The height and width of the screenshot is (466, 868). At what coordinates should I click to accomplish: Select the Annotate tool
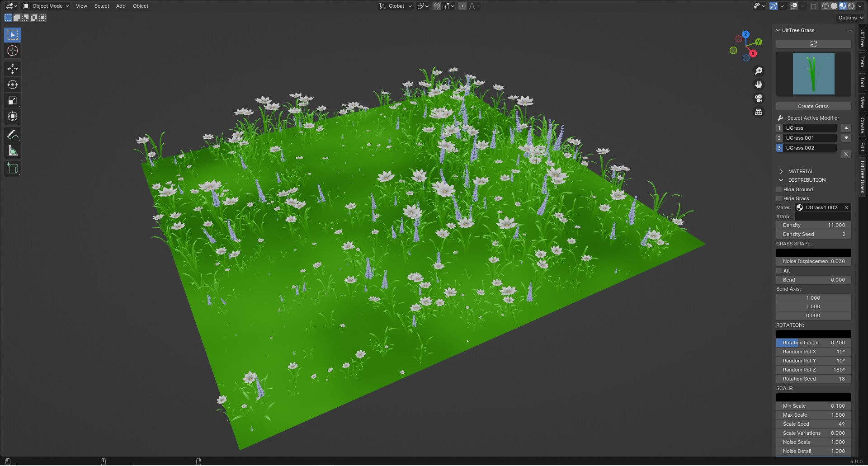click(x=12, y=134)
